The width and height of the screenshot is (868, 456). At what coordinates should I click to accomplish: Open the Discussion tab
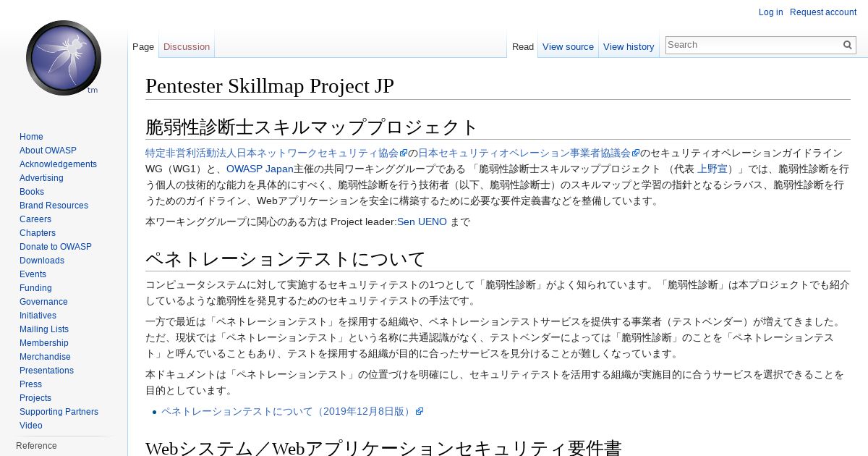187,46
